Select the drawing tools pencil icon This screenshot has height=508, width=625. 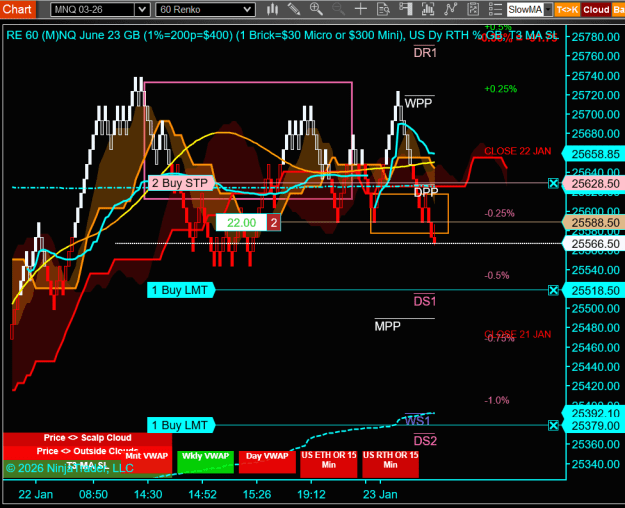(x=294, y=9)
